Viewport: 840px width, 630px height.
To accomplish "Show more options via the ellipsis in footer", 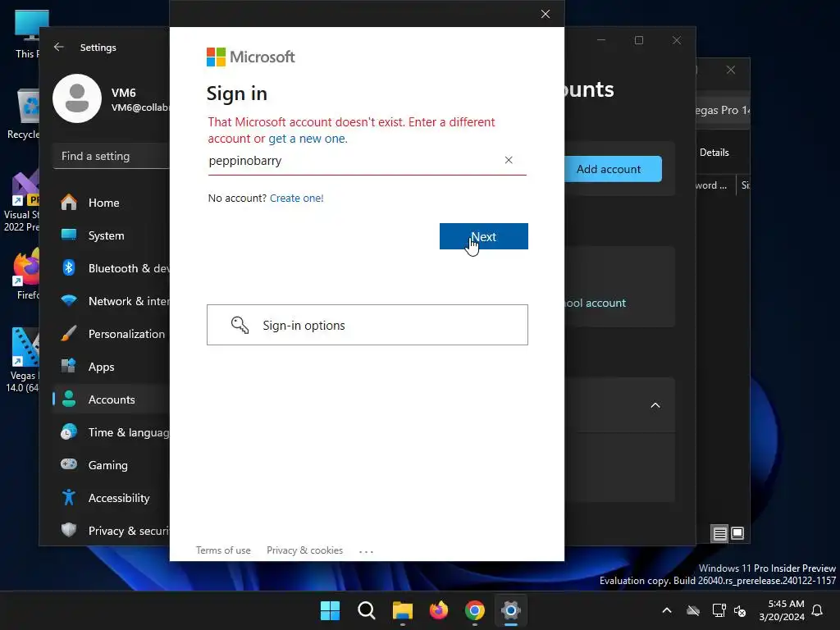I will click(366, 550).
